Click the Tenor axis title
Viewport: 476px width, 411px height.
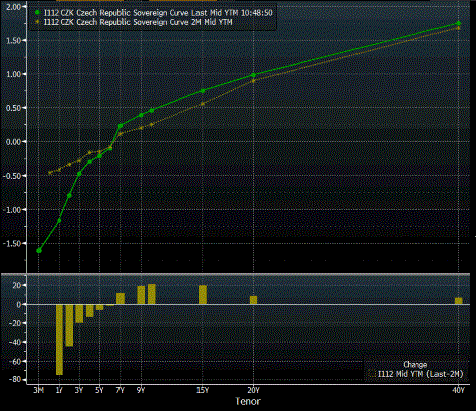(x=248, y=401)
